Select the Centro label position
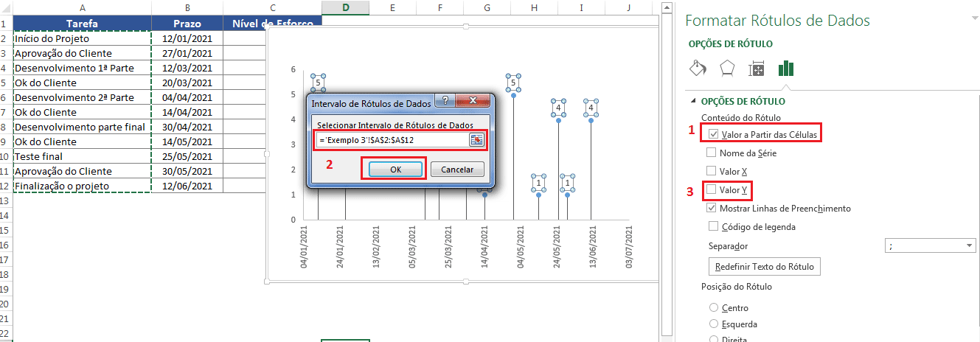980x342 pixels. click(x=713, y=307)
